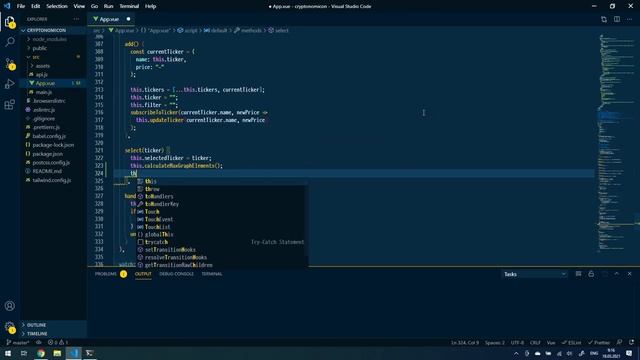Image resolution: width=640 pixels, height=360 pixels.
Task: Open the feedback icon in status bar
Action: [x=620, y=342]
